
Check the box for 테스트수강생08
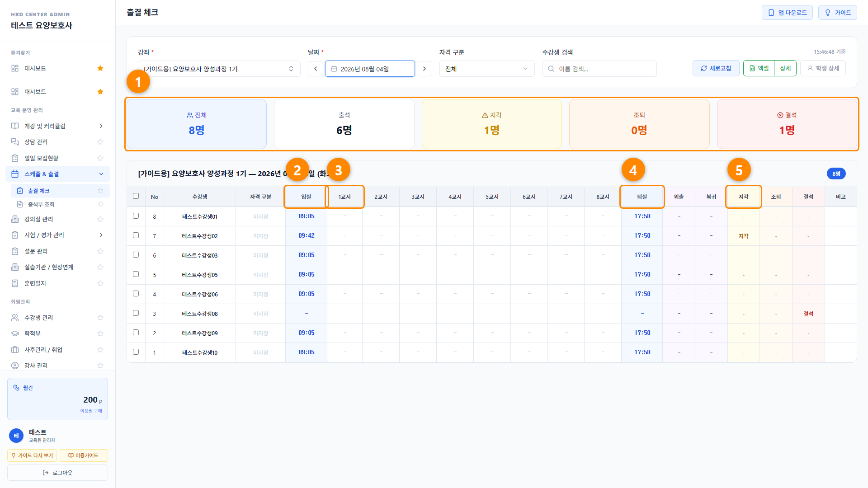(136, 313)
